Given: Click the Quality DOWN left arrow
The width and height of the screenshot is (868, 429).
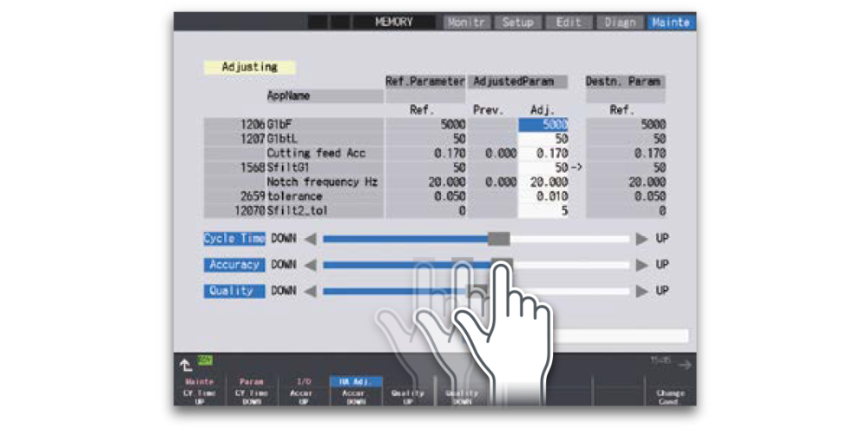Looking at the screenshot, I should 310,292.
